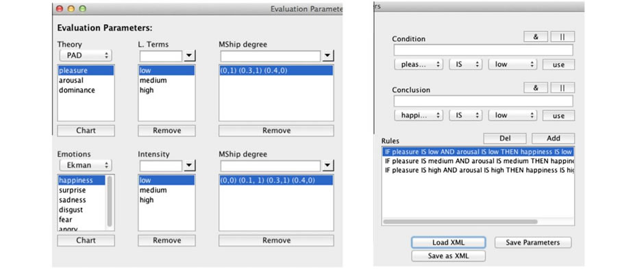Click the AND (&) button above Conclusion
This screenshot has width=644, height=274.
pos(536,88)
